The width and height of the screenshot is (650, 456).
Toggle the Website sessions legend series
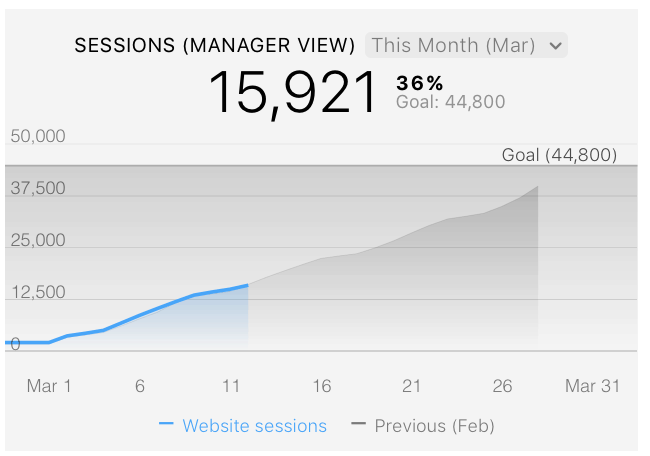[254, 426]
